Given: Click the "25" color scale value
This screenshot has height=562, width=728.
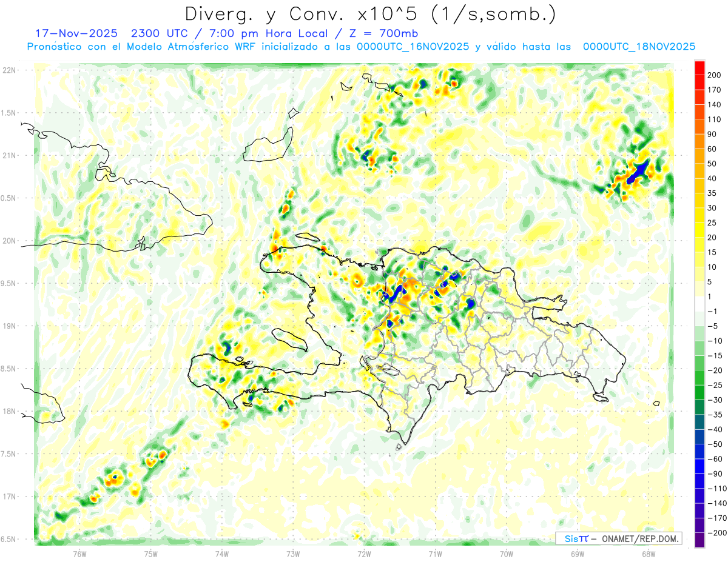Looking at the screenshot, I should click(x=712, y=223).
